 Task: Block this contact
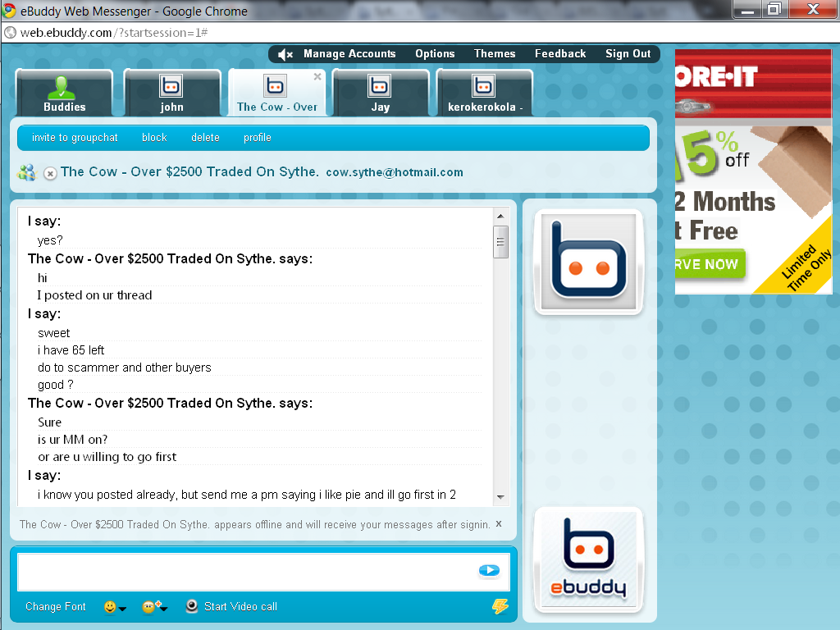(154, 138)
